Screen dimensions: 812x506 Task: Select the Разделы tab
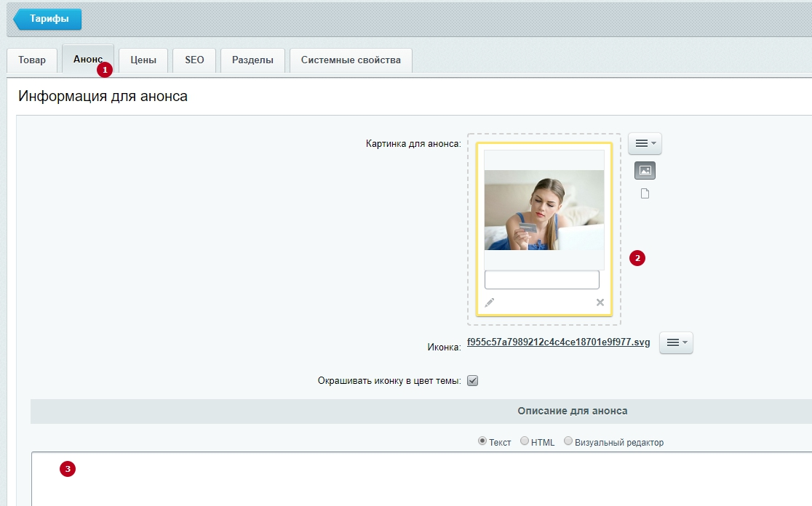(x=252, y=60)
